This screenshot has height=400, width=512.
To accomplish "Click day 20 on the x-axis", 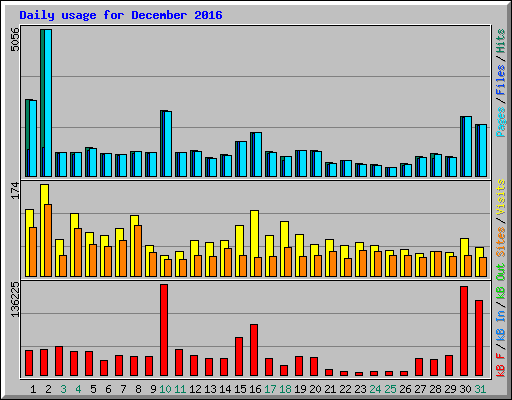I will point(315,389).
